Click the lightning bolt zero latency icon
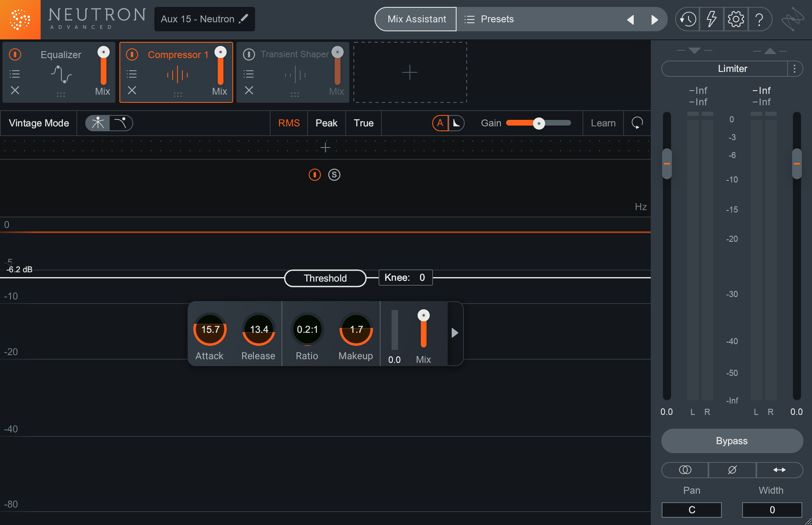 tap(711, 19)
